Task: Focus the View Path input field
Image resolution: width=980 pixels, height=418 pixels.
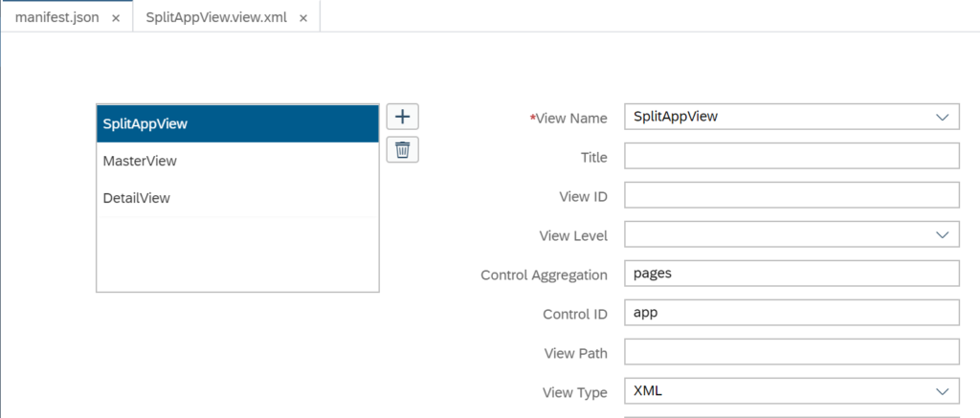Action: coord(791,352)
